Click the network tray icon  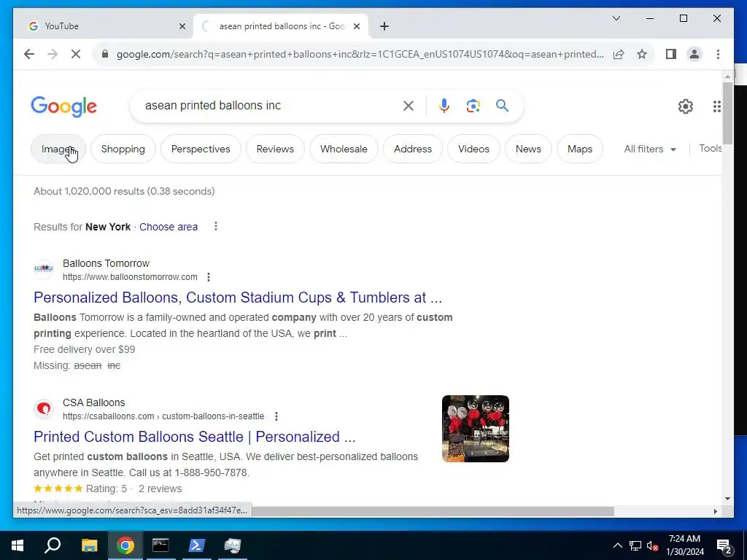(x=635, y=545)
